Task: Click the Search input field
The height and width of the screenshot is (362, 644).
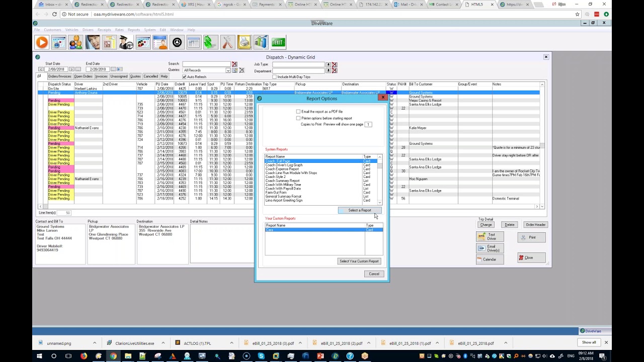Action: coord(206,64)
